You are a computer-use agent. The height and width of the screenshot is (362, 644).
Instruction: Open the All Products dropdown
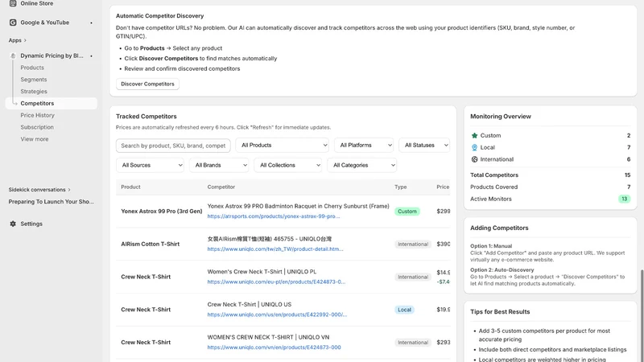point(283,146)
